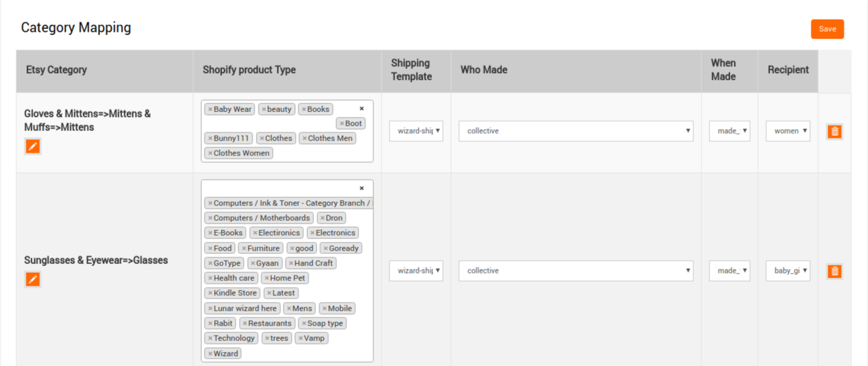Edit the Sunglasses & Eyewear category mapping
The width and height of the screenshot is (868, 366).
(x=32, y=279)
